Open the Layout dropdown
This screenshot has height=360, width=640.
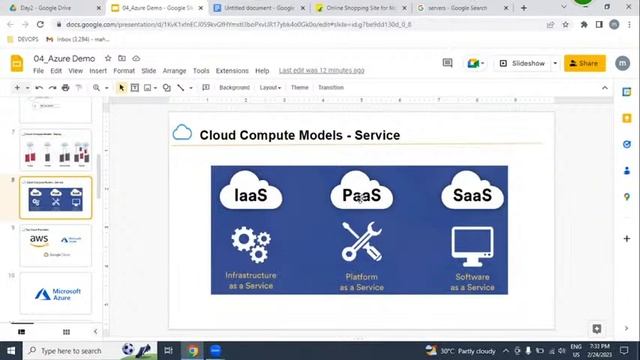coord(270,87)
